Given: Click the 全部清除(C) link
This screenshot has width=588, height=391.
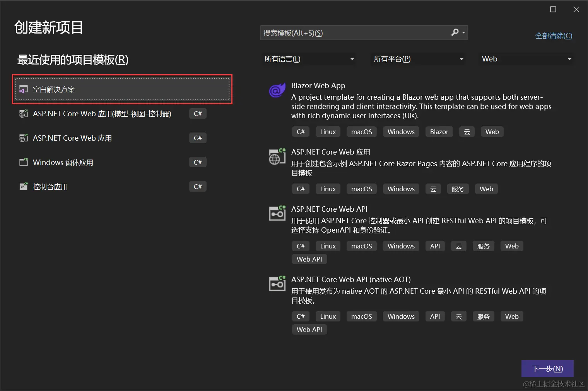Looking at the screenshot, I should 554,36.
